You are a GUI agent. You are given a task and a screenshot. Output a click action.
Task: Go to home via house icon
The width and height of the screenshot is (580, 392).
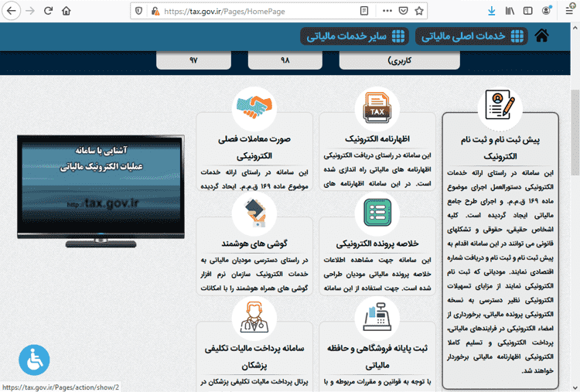543,36
